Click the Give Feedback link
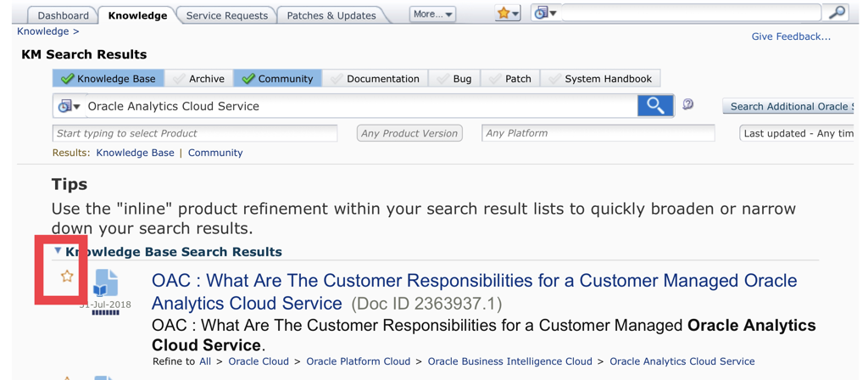Image resolution: width=868 pixels, height=380 pixels. click(791, 36)
